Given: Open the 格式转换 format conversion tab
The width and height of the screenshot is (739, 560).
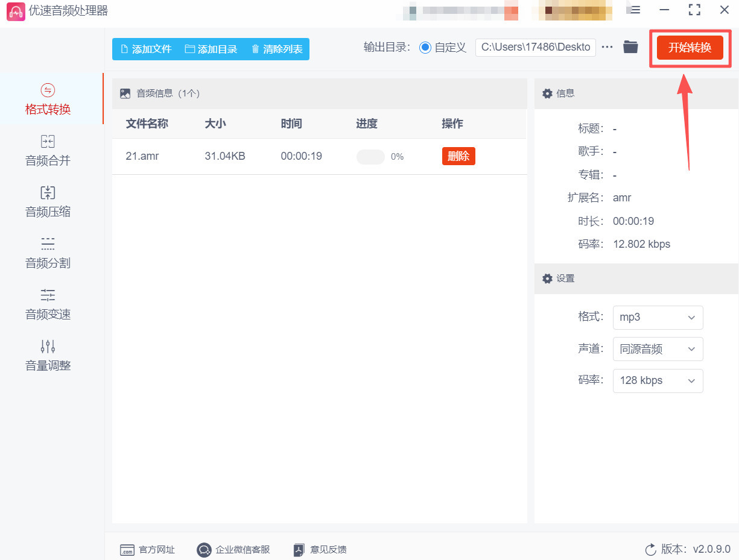Looking at the screenshot, I should click(x=48, y=99).
